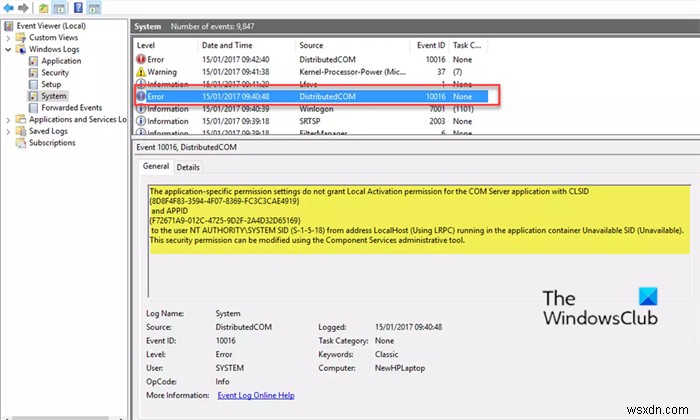The image size is (700, 420).
Task: Sort by Date and Time column header
Action: (246, 45)
